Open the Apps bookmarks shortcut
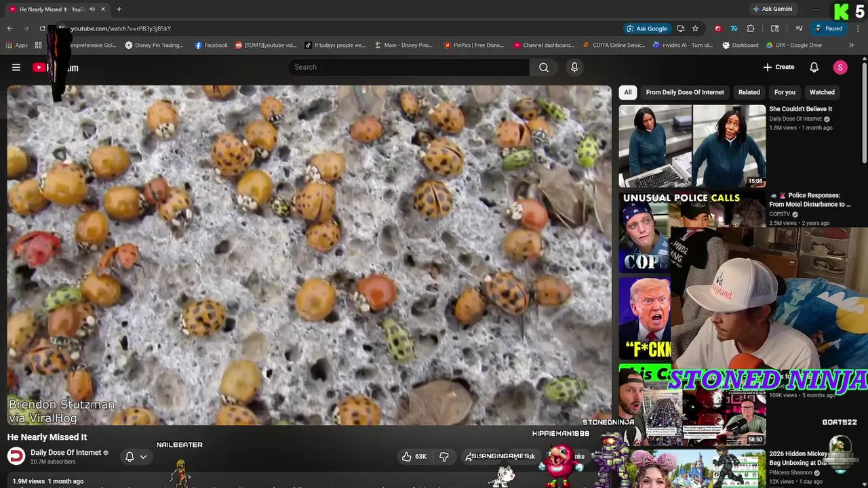868x488 pixels. [16, 45]
